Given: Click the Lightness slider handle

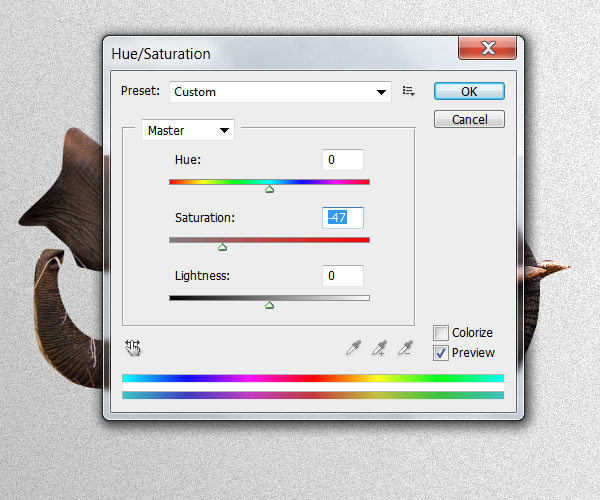Looking at the screenshot, I should point(269,305).
